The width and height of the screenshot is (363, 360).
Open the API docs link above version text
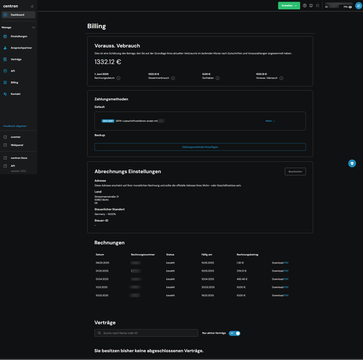tap(13, 166)
